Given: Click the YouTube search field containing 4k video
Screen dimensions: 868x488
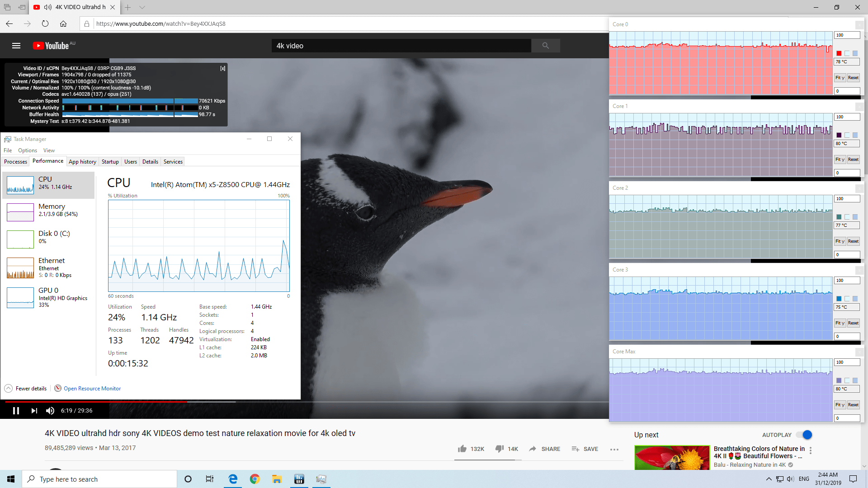Looking at the screenshot, I should tap(401, 46).
